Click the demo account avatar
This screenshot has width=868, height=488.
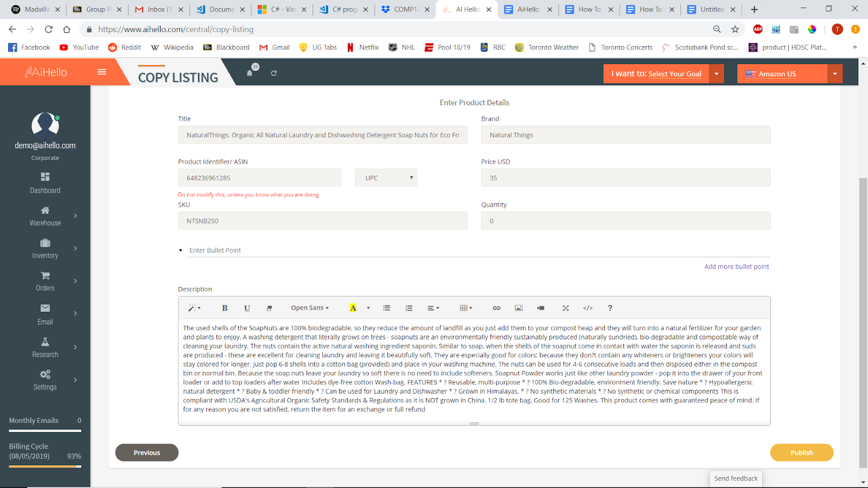click(x=45, y=125)
